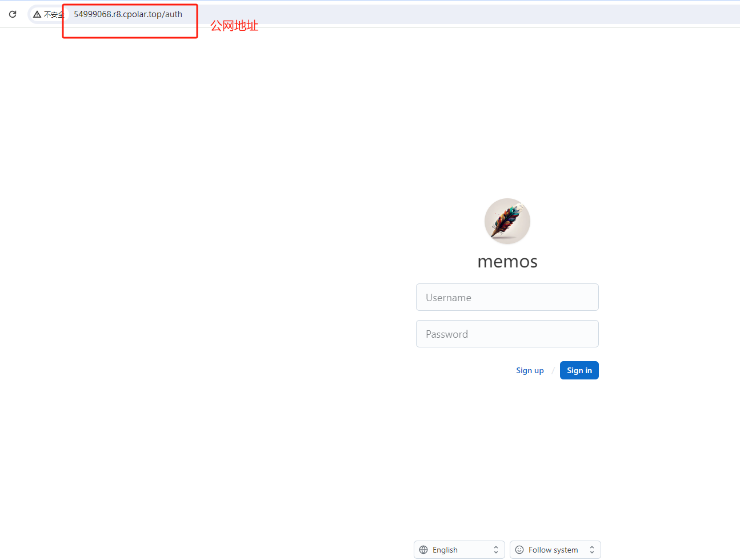The width and height of the screenshot is (740, 560).
Task: Open the Sign up link
Action: pos(530,370)
